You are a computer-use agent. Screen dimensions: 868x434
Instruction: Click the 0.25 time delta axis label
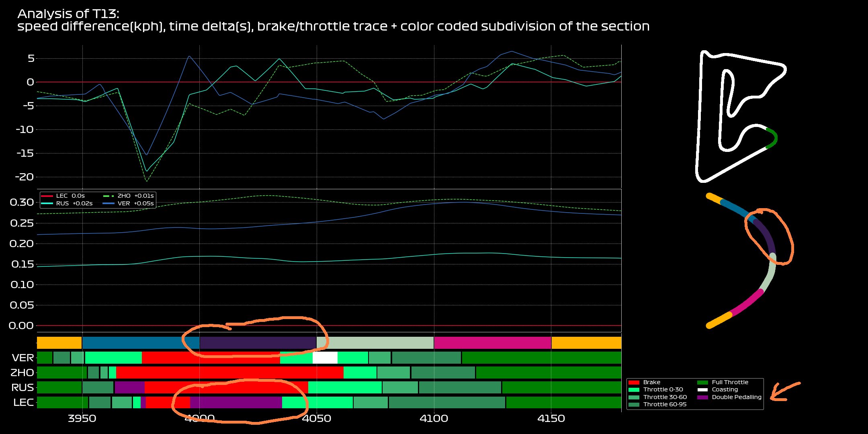point(22,223)
